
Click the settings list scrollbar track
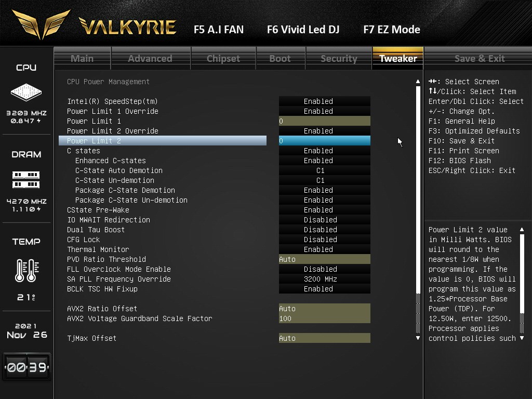click(418, 210)
